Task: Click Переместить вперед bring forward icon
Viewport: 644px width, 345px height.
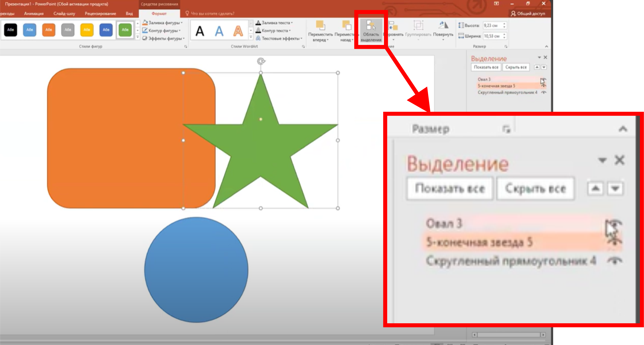Action: (x=320, y=25)
